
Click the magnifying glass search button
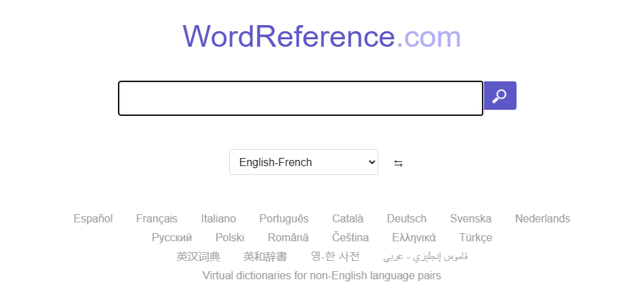point(500,96)
